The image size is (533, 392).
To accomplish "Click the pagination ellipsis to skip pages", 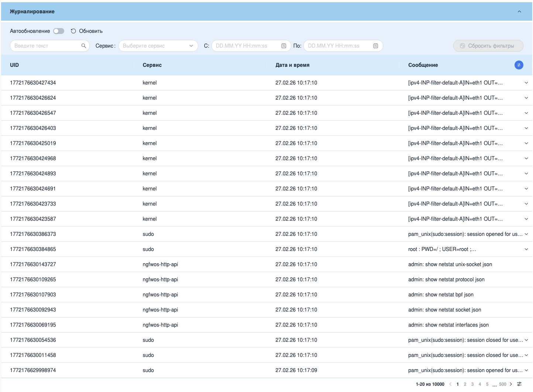I will pos(495,385).
